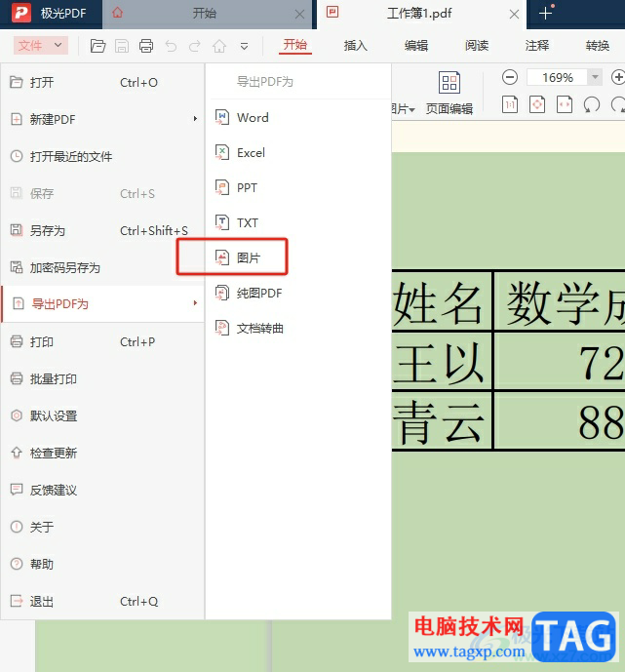Image resolution: width=625 pixels, height=672 pixels.
Task: Open the 帮助 help item
Action: click(x=102, y=564)
